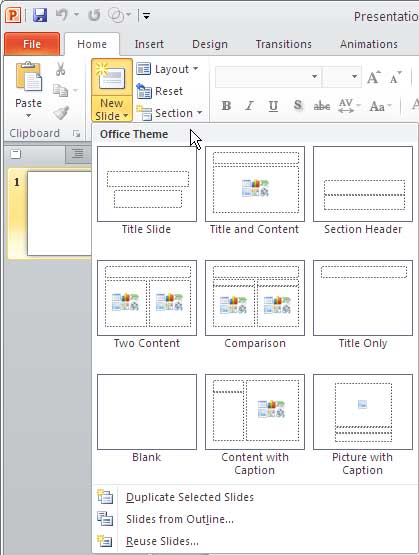Toggle Underline formatting
The width and height of the screenshot is (419, 555).
(273, 105)
